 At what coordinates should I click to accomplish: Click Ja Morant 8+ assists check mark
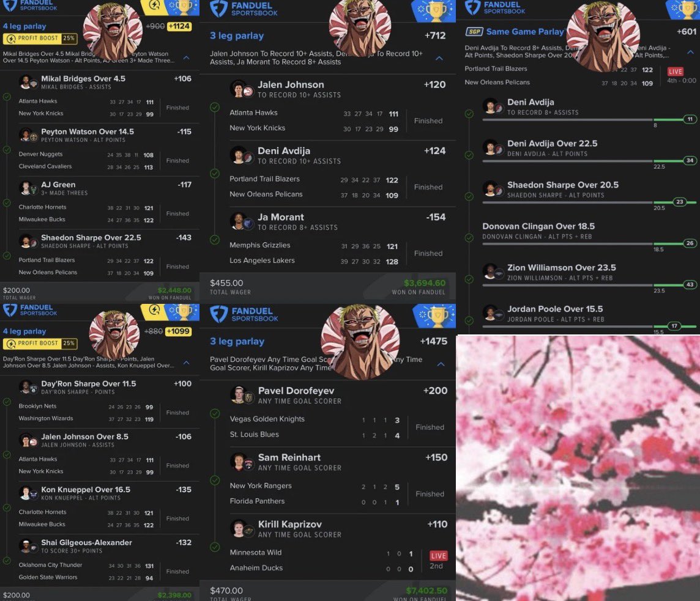(x=215, y=240)
